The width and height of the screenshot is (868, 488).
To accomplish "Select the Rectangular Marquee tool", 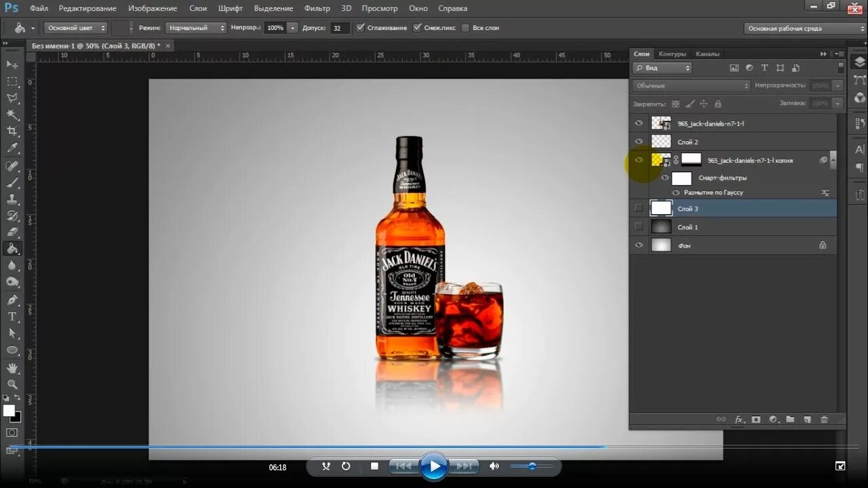I will (12, 81).
